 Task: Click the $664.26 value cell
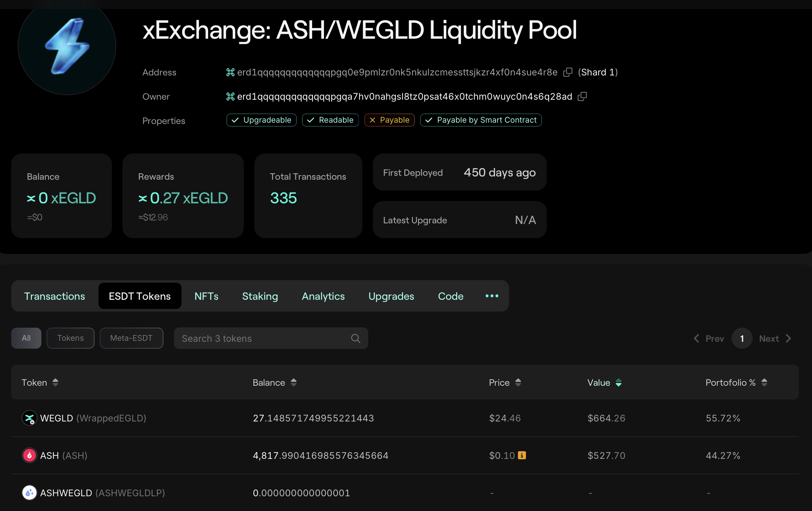[606, 418]
